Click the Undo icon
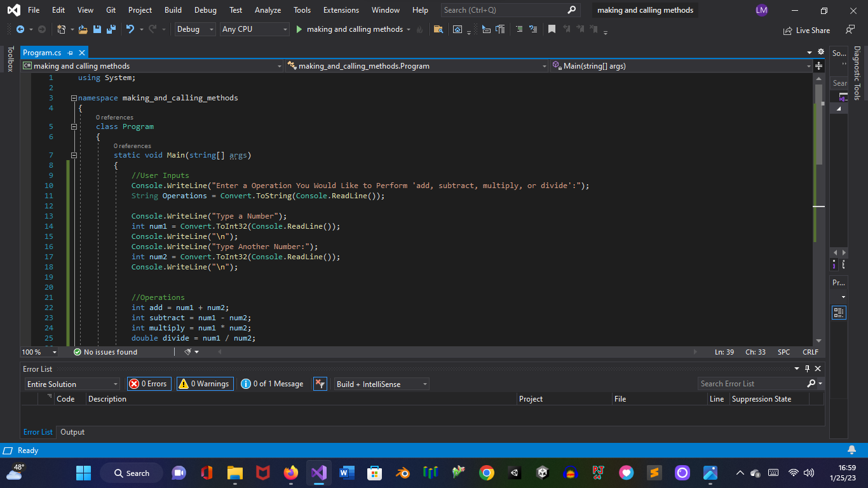 [x=130, y=29]
